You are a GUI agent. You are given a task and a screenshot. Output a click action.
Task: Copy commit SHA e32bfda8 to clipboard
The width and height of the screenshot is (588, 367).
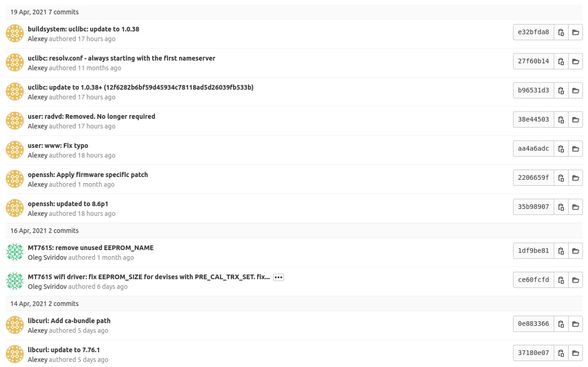[561, 32]
